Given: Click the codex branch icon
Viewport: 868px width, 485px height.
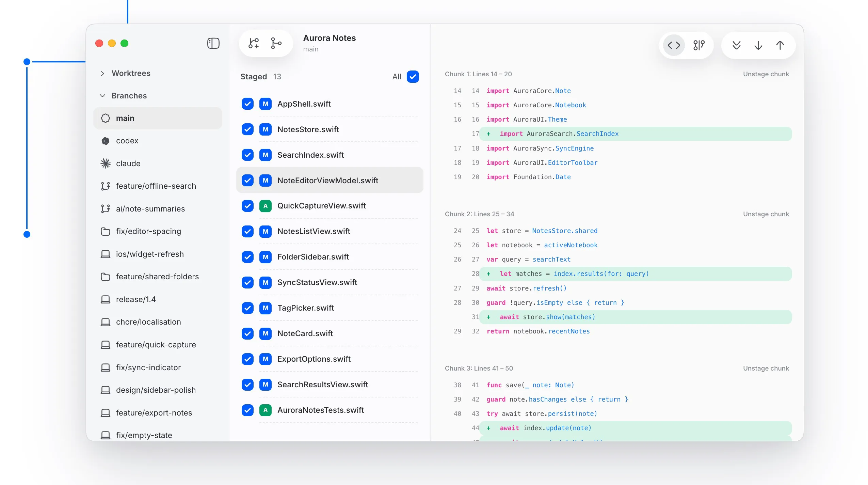Looking at the screenshot, I should pyautogui.click(x=106, y=141).
